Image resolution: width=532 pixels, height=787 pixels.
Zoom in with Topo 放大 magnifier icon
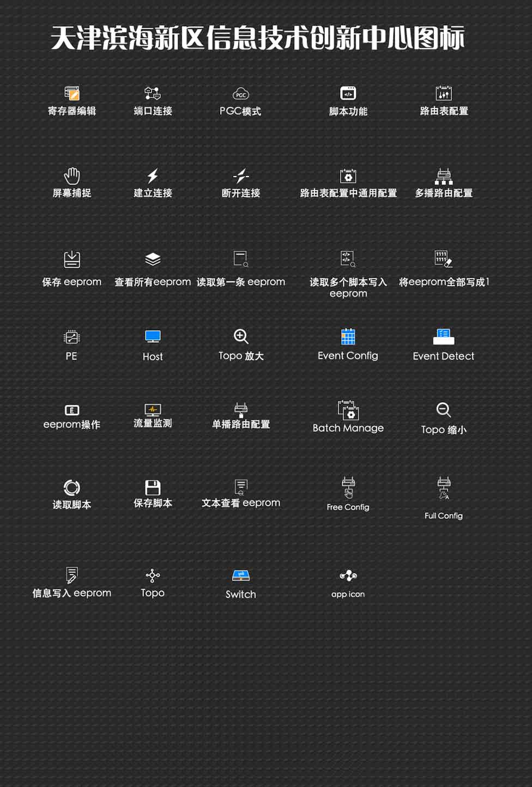pyautogui.click(x=241, y=336)
